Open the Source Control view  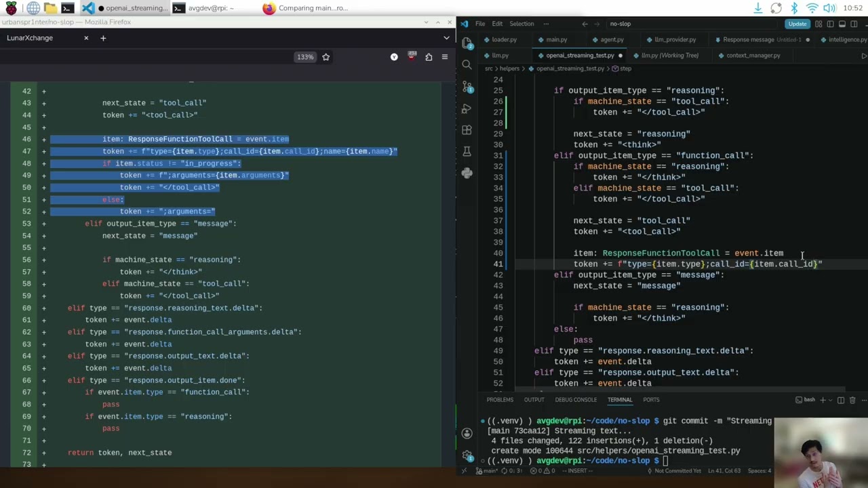point(467,87)
